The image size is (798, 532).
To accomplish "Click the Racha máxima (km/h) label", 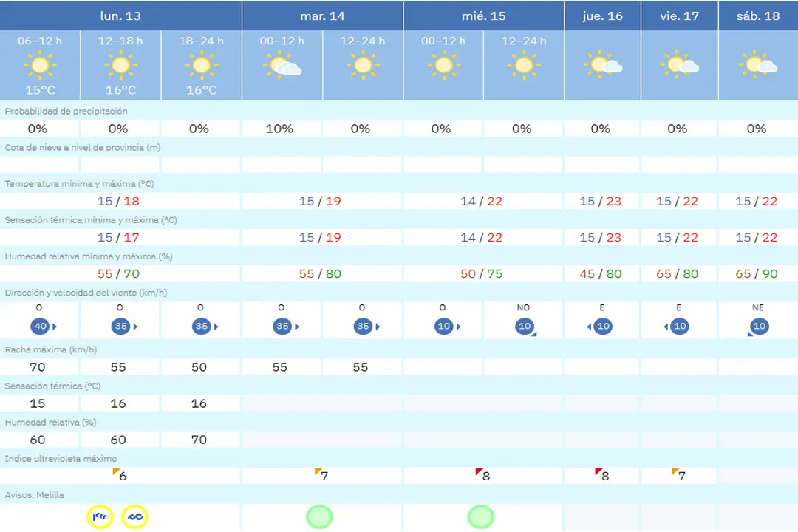I will (50, 349).
